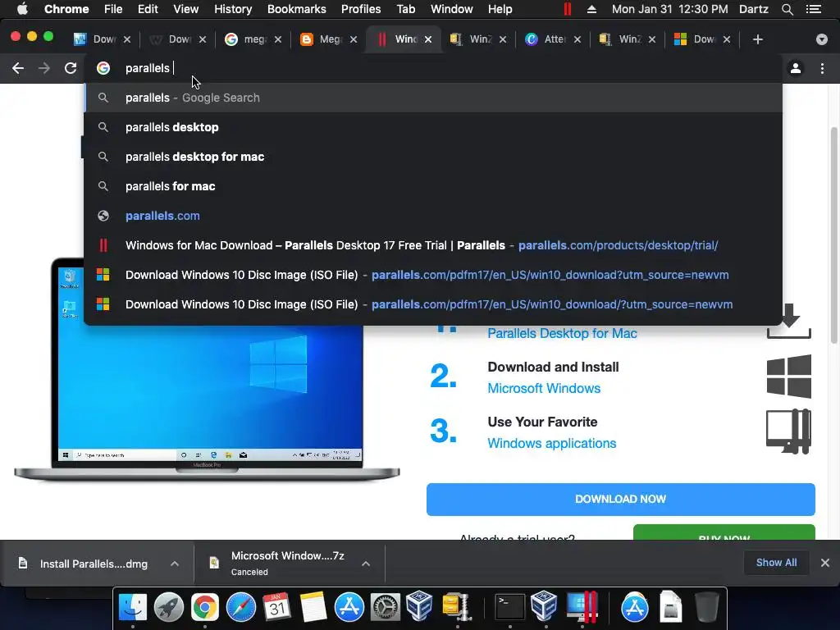Viewport: 840px width, 630px height.
Task: Click the eject icon in menu bar
Action: pos(591,9)
